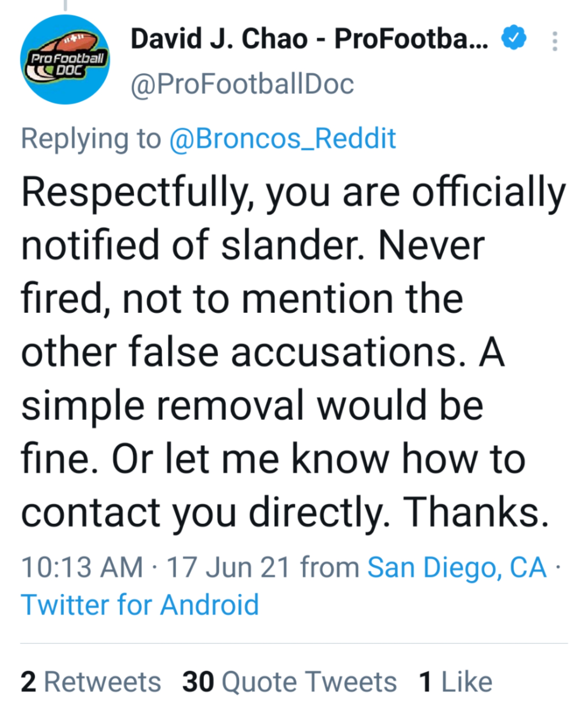
Task: View the 2 Retweets list
Action: click(91, 682)
